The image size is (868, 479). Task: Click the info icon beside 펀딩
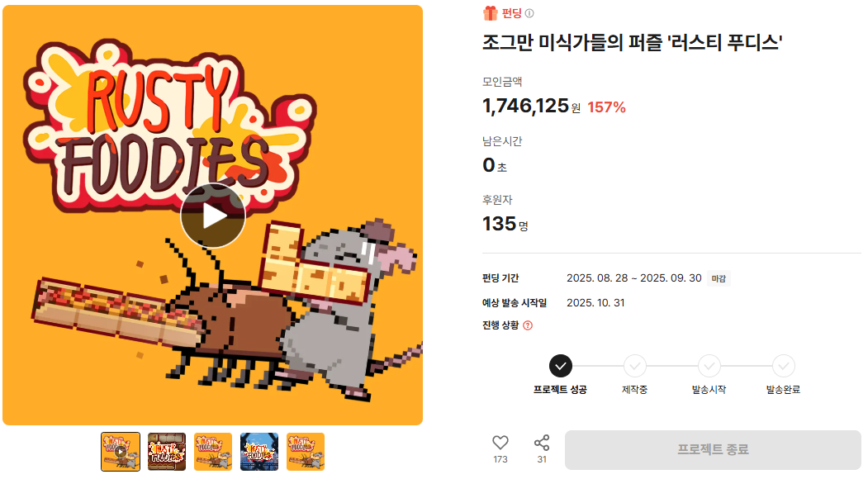tap(529, 13)
